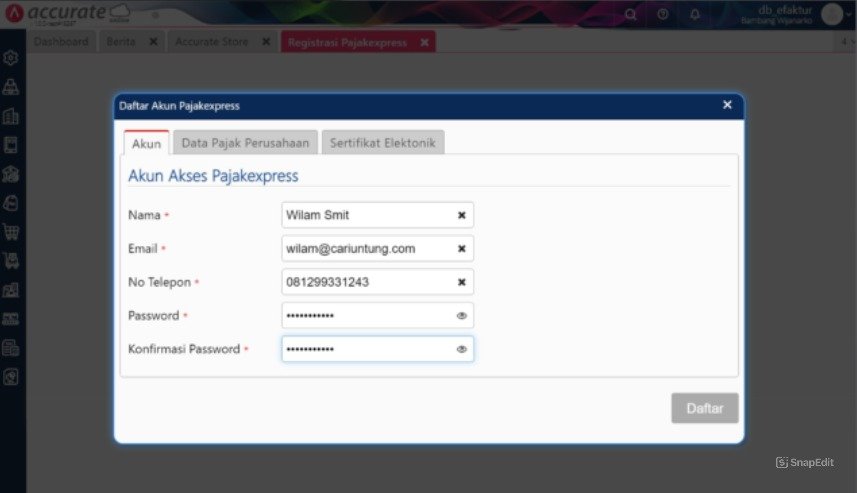
Task: Clear the Email field with its X icon
Action: pyautogui.click(x=461, y=249)
